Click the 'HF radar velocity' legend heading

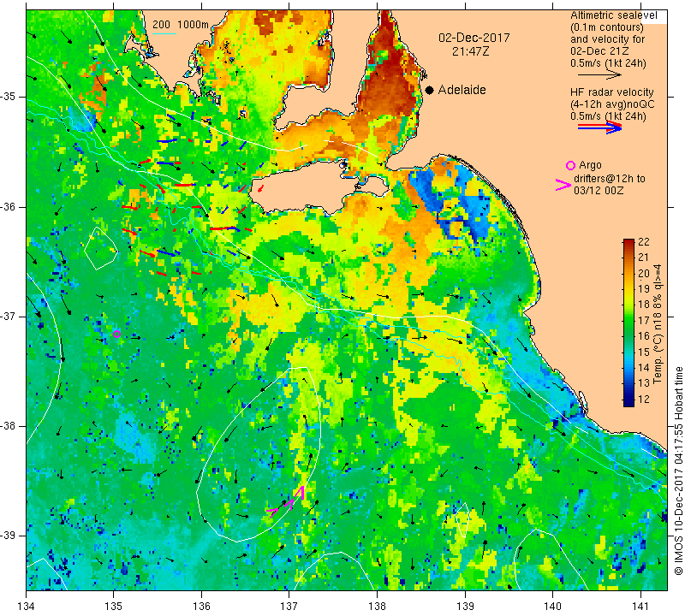tap(611, 92)
